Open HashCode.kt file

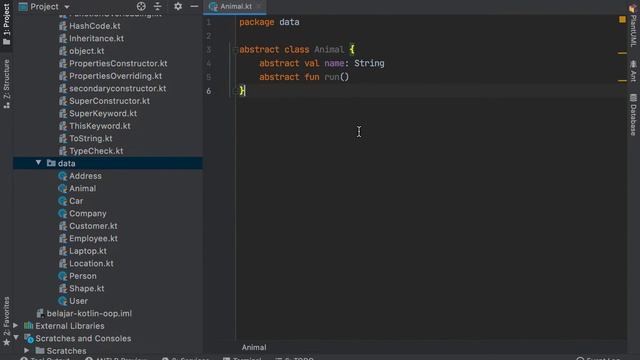tap(95, 26)
